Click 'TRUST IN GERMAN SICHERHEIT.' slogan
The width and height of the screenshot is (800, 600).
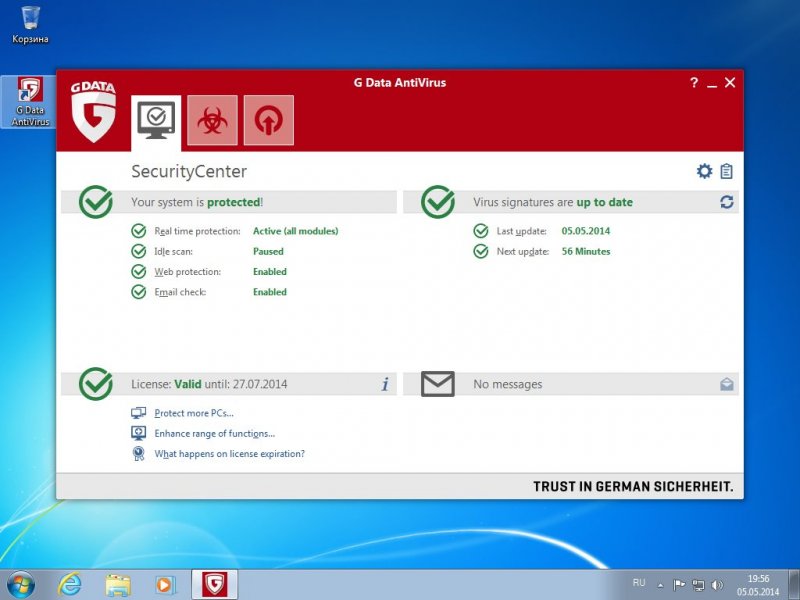point(633,487)
